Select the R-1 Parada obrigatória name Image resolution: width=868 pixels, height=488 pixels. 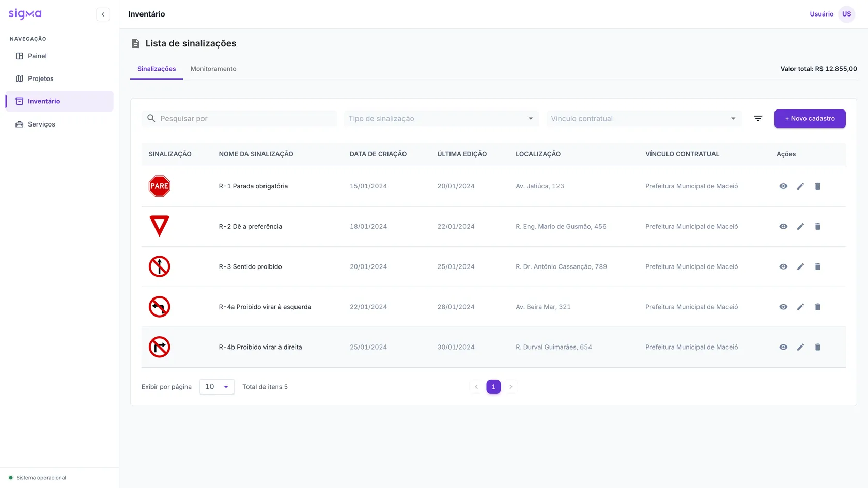coord(253,186)
